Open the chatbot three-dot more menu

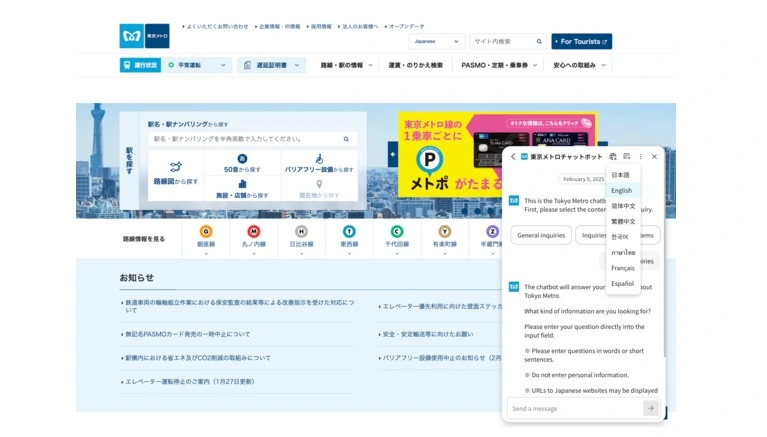[x=640, y=157]
